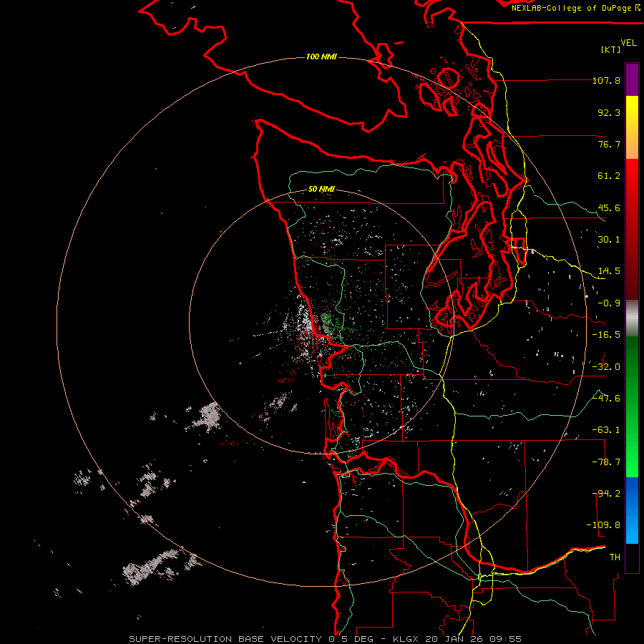Image resolution: width=644 pixels, height=644 pixels.
Task: Click the -63.1 velocity scale value
Action: click(x=606, y=430)
